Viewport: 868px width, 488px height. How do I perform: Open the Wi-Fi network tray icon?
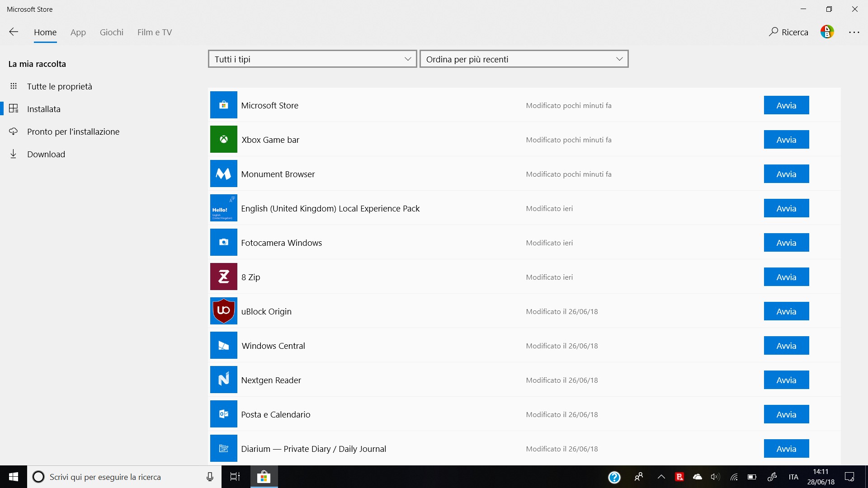pos(734,477)
